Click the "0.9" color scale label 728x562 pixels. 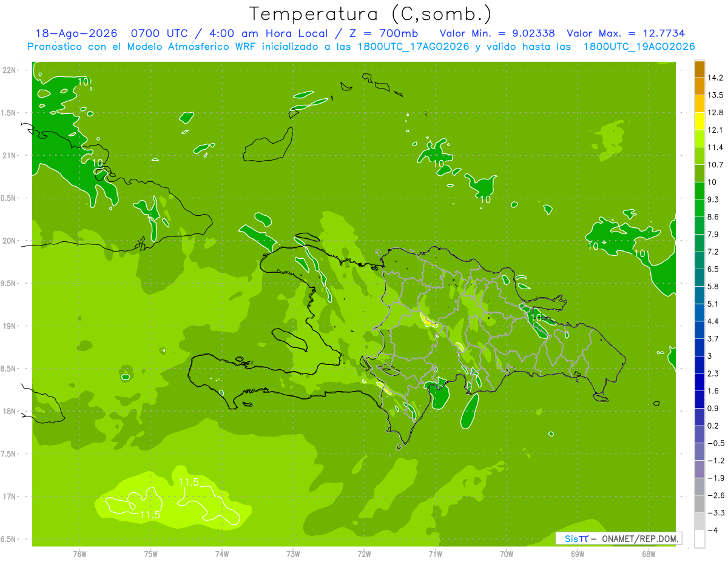click(713, 408)
